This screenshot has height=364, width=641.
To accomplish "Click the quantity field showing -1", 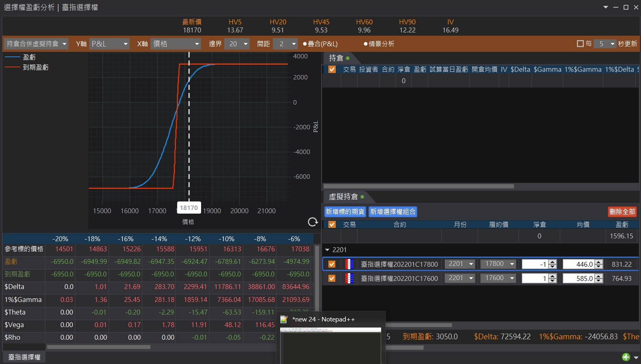I will click(535, 264).
